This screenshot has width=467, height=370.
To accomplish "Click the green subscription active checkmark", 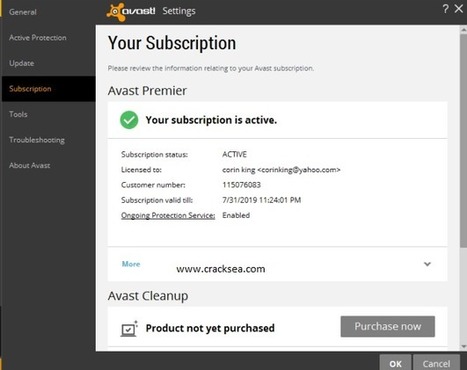I will click(x=129, y=120).
